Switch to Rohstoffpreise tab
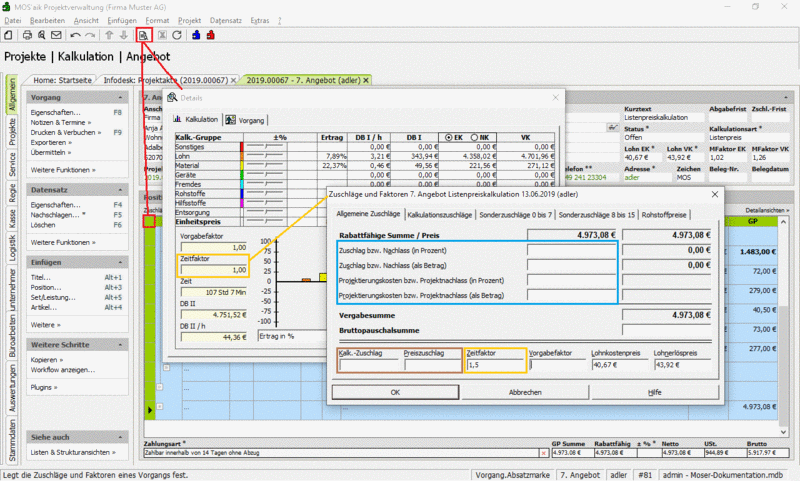 tap(664, 215)
